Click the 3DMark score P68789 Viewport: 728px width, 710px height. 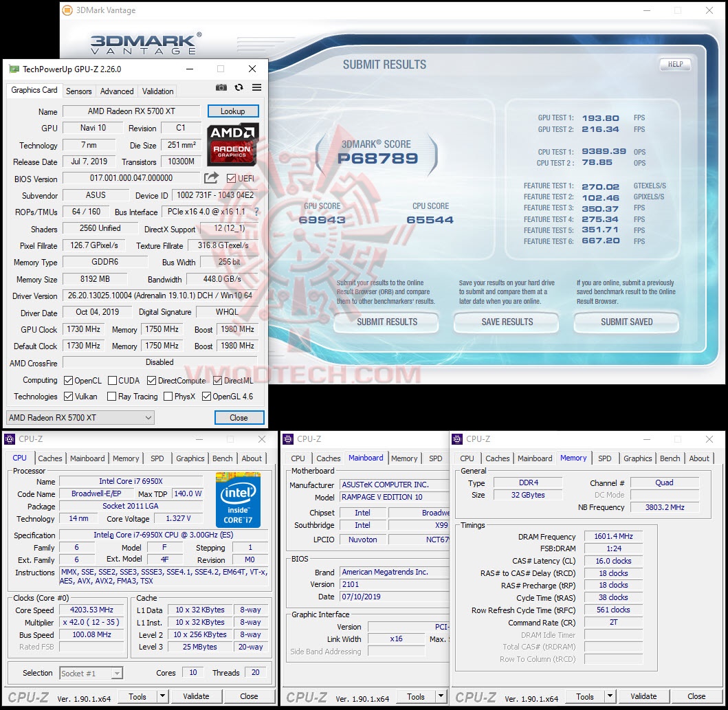tap(377, 158)
